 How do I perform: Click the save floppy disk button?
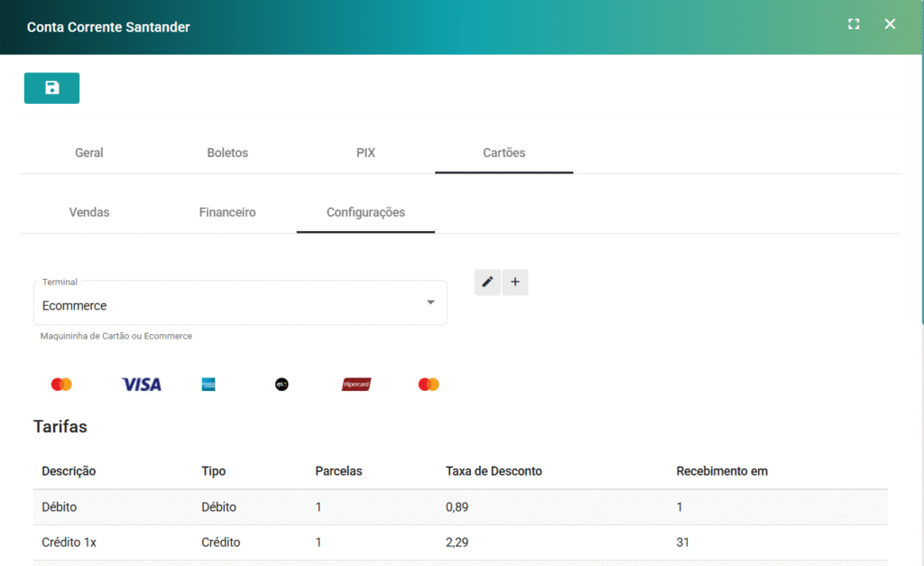(51, 88)
